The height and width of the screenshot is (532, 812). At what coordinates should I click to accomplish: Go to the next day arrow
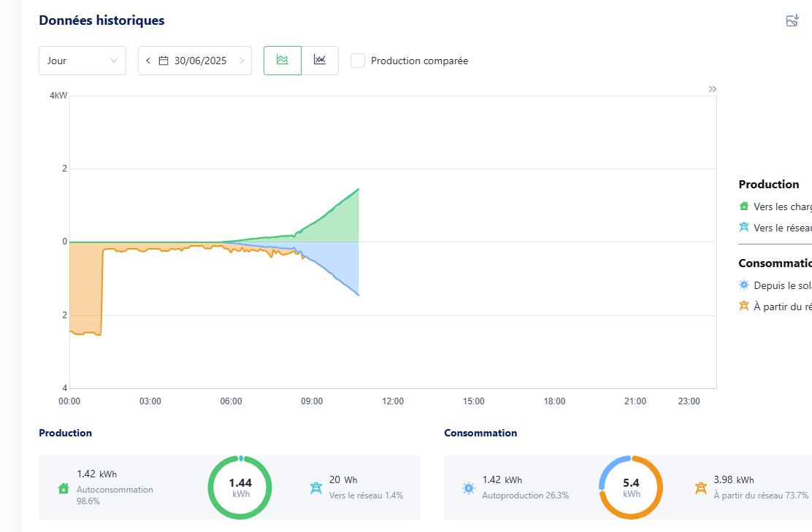[242, 61]
